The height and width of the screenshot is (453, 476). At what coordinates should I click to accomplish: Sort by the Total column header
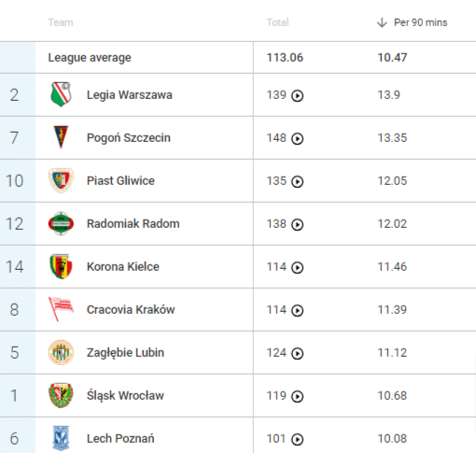tap(277, 22)
